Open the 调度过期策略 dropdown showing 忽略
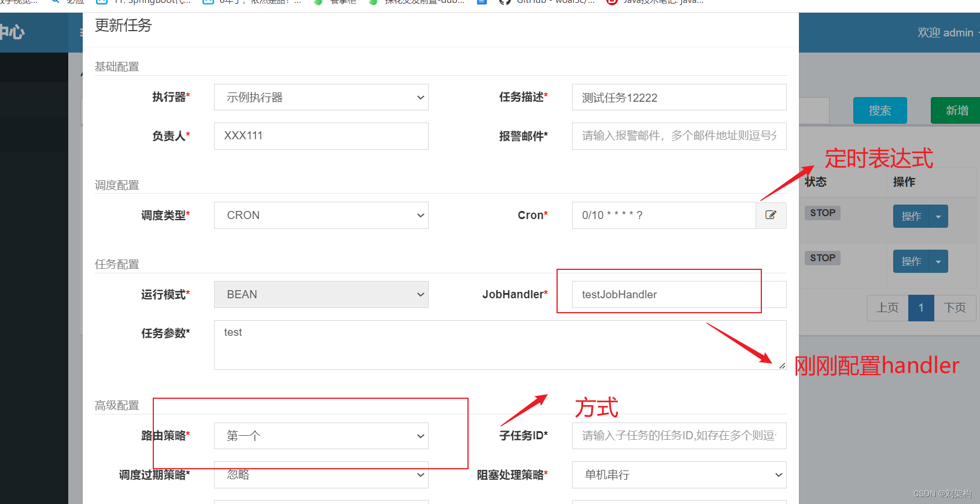The image size is (980, 504). tap(321, 475)
